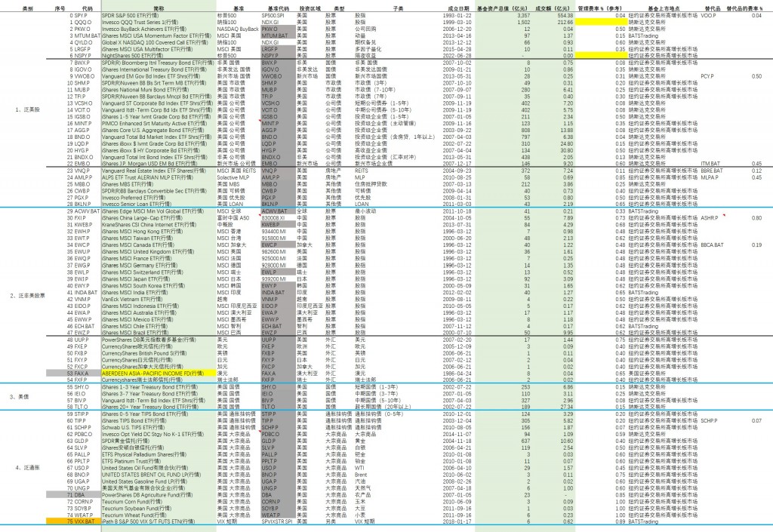773x532 pixels.
Task: Click yellow 'ABERDEEN ASIA-PACIFIC INCOME FD(行情)' cell
Action: (159, 374)
